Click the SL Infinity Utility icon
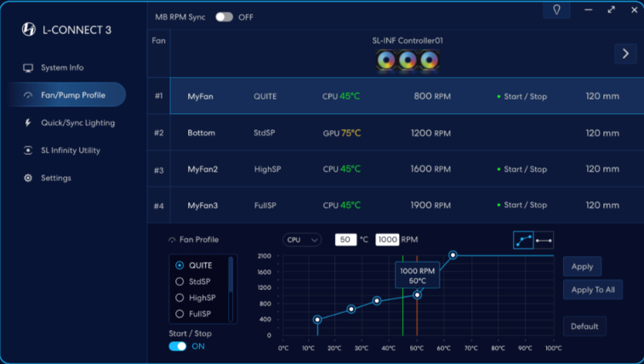The image size is (644, 364). click(x=28, y=151)
